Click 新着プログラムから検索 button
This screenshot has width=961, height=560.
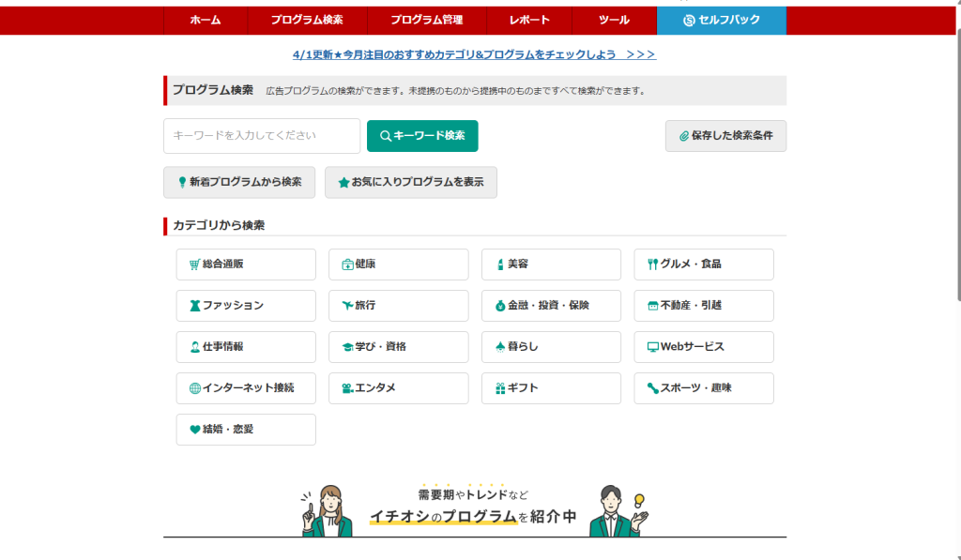238,182
